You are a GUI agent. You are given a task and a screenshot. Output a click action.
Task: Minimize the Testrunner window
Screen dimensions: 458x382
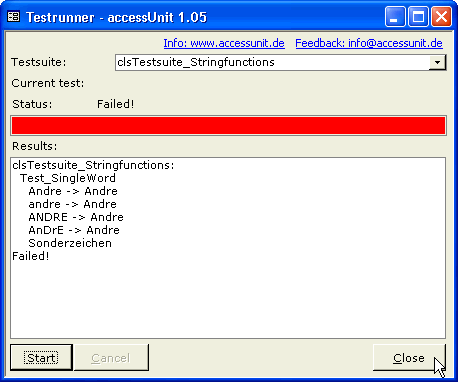click(x=395, y=17)
